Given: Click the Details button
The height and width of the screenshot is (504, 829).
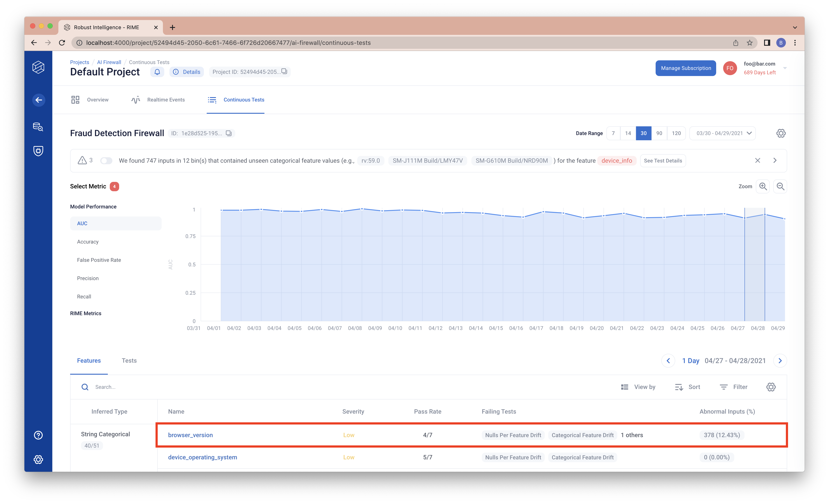Looking at the screenshot, I should [186, 72].
